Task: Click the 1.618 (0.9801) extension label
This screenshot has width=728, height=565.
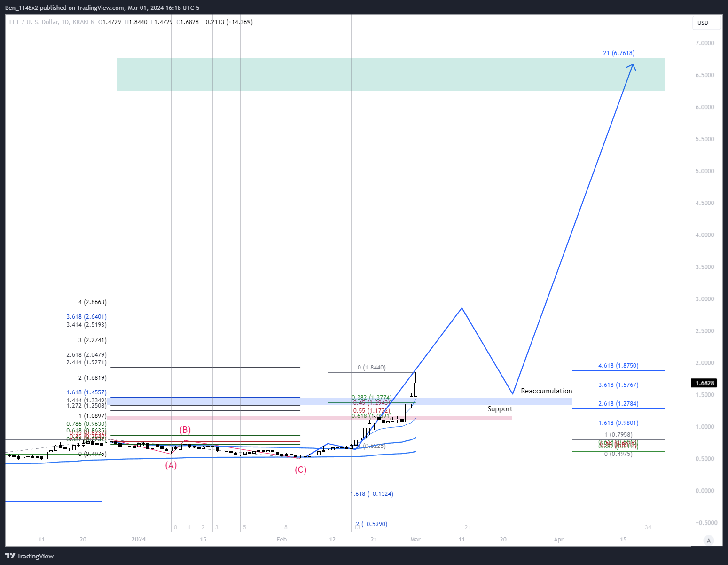Action: click(x=618, y=423)
